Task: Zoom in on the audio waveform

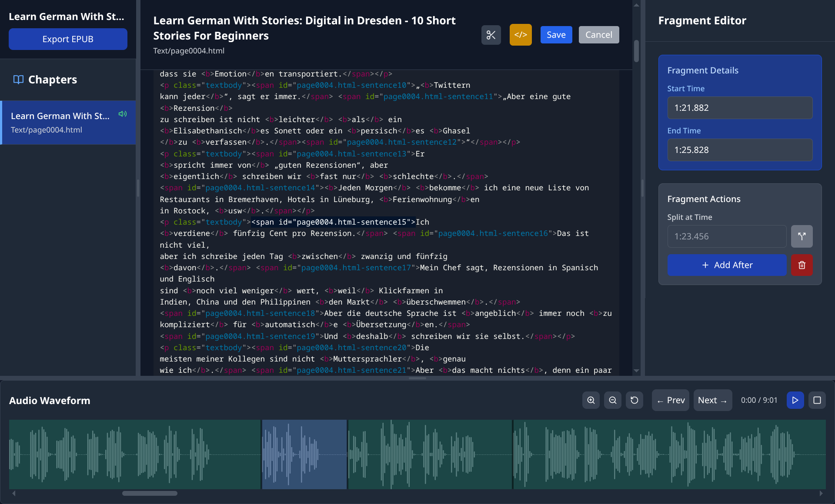Action: point(591,400)
